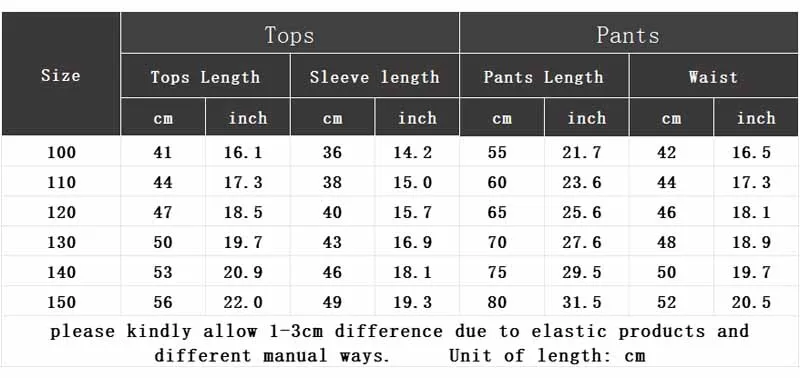Select size 100 row label
Viewport: 800px width, 378px height.
click(x=61, y=152)
